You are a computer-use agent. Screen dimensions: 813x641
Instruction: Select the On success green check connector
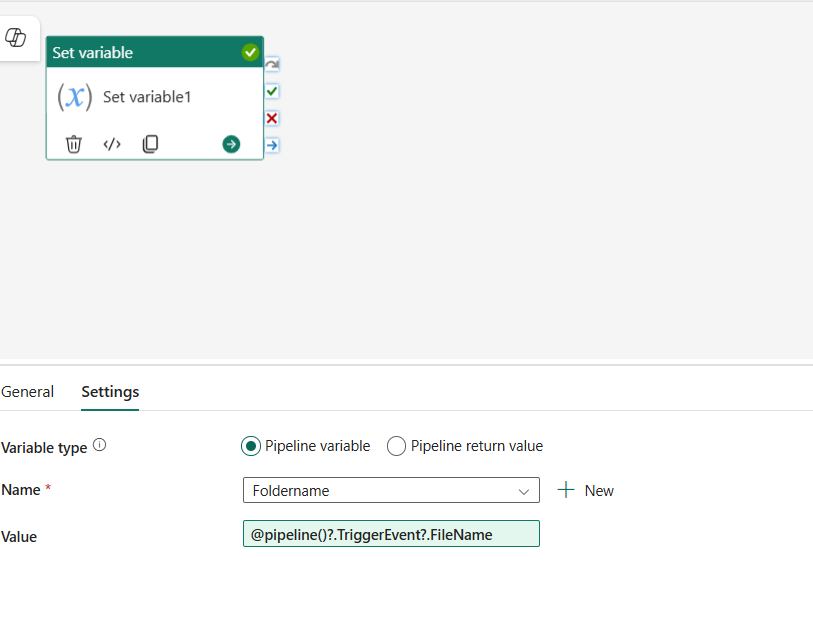pyautogui.click(x=272, y=91)
